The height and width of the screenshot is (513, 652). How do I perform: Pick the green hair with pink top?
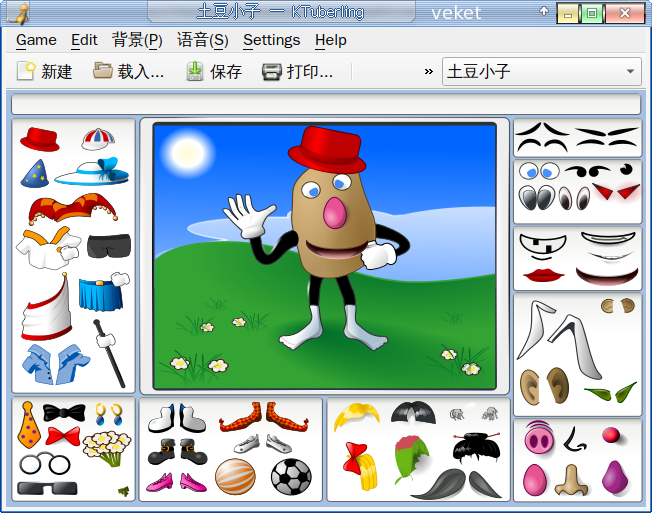(412, 459)
